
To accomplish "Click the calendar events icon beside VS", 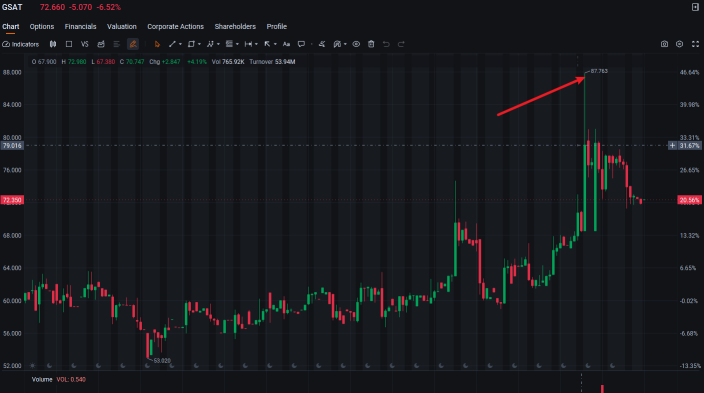I will [101, 44].
